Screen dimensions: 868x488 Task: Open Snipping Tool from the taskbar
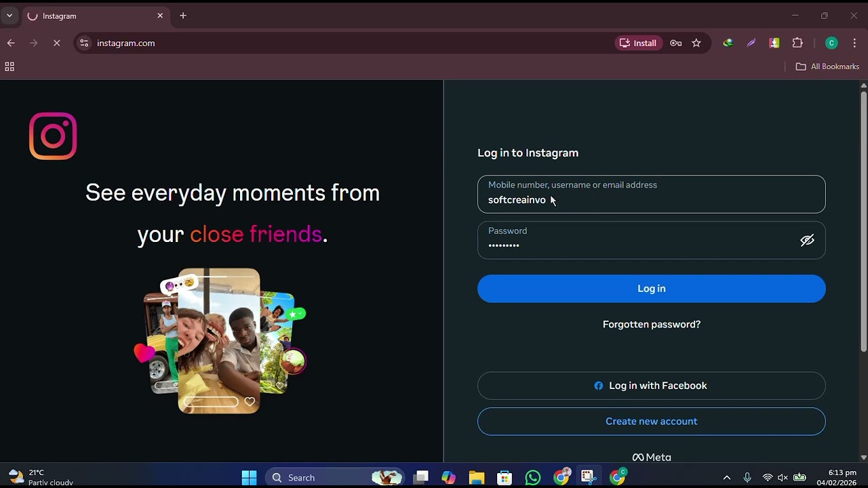point(588,478)
